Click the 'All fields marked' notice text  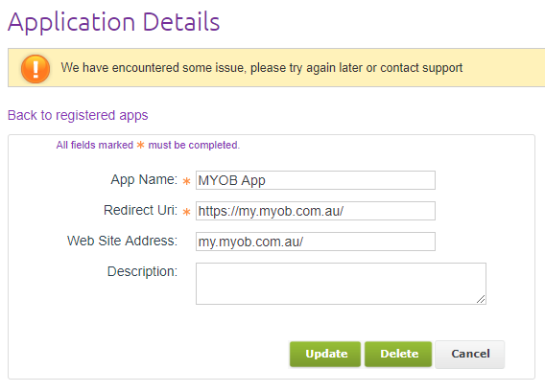click(x=148, y=145)
